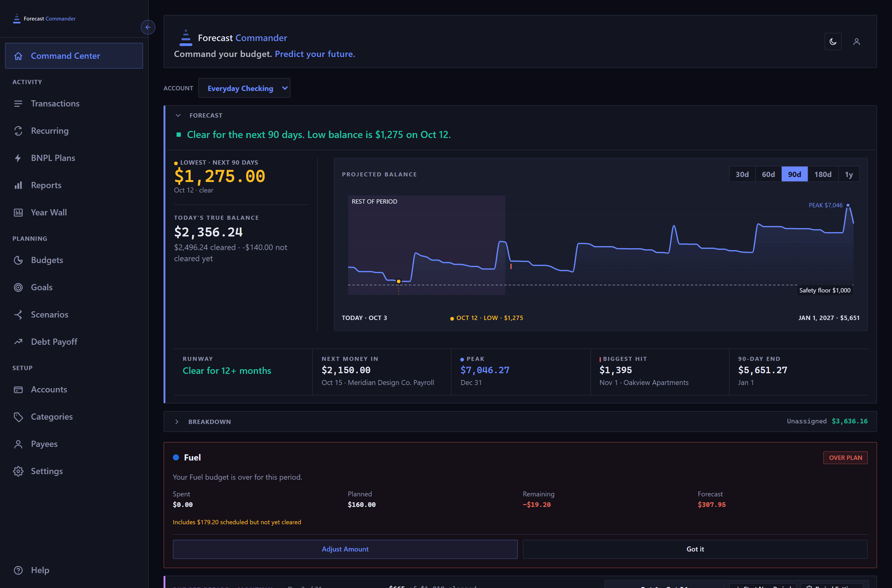
Task: Toggle dark mode moon icon
Action: click(x=833, y=42)
